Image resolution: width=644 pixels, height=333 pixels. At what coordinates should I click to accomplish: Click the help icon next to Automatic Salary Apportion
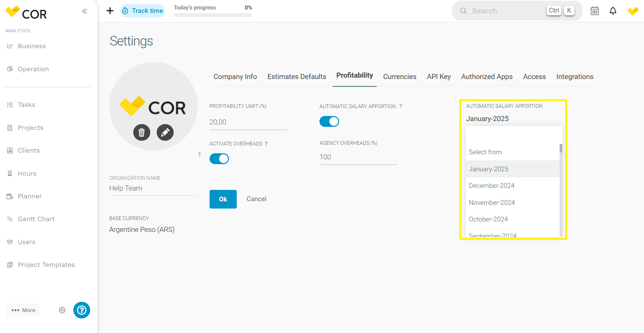[401, 106]
